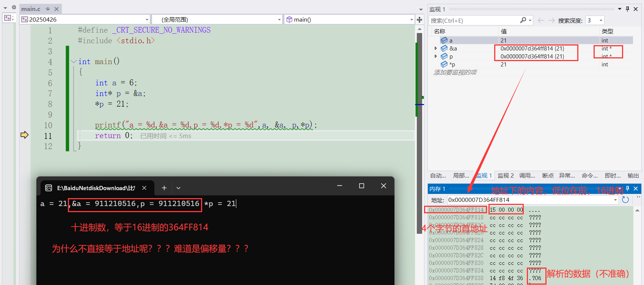Click the &a value 0x0000007d364ff814 {21}

point(532,48)
